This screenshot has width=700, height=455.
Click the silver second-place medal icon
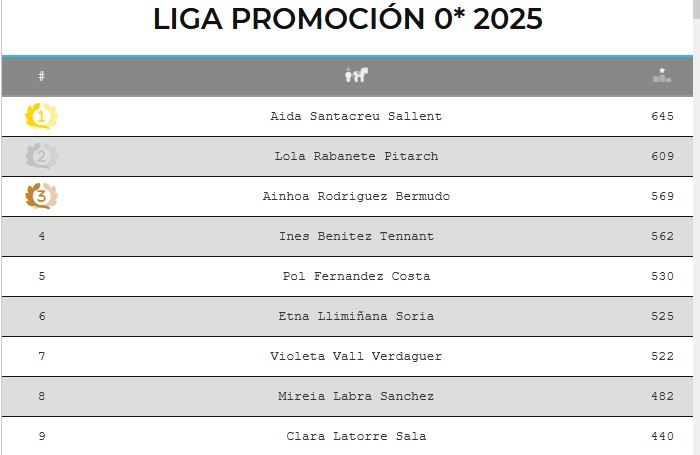(41, 156)
